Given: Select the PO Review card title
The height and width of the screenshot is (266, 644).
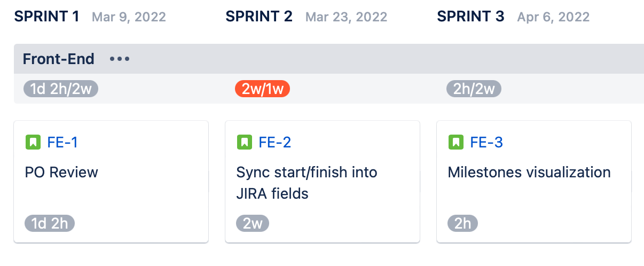Looking at the screenshot, I should coord(61,173).
